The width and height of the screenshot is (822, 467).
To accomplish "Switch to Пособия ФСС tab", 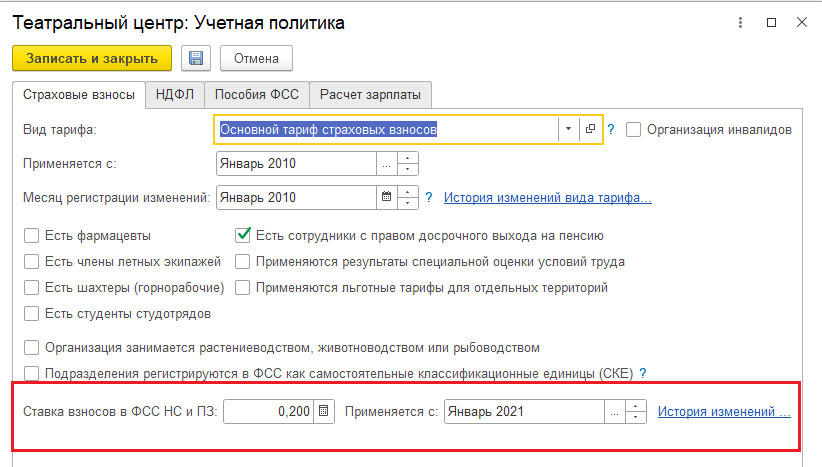I will coord(257,95).
